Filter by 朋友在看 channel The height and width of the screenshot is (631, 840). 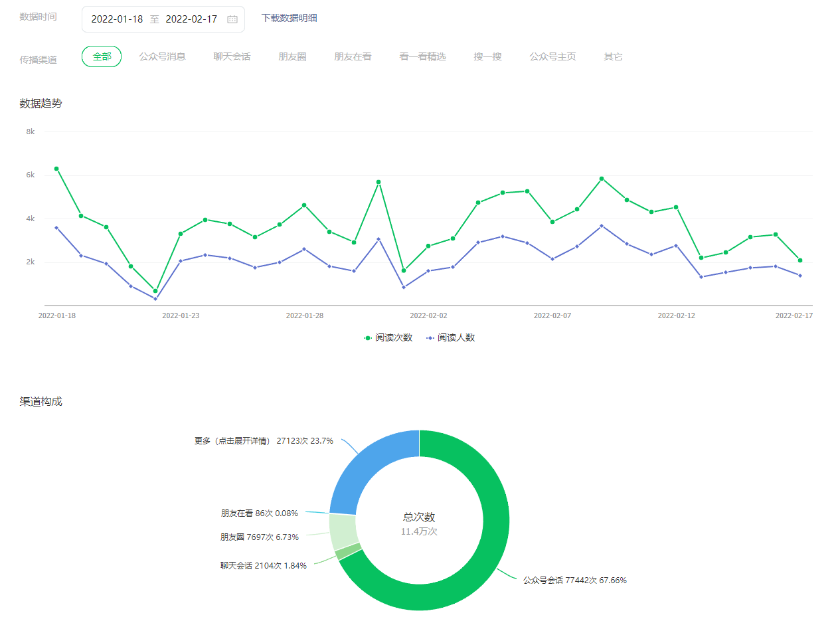click(353, 57)
